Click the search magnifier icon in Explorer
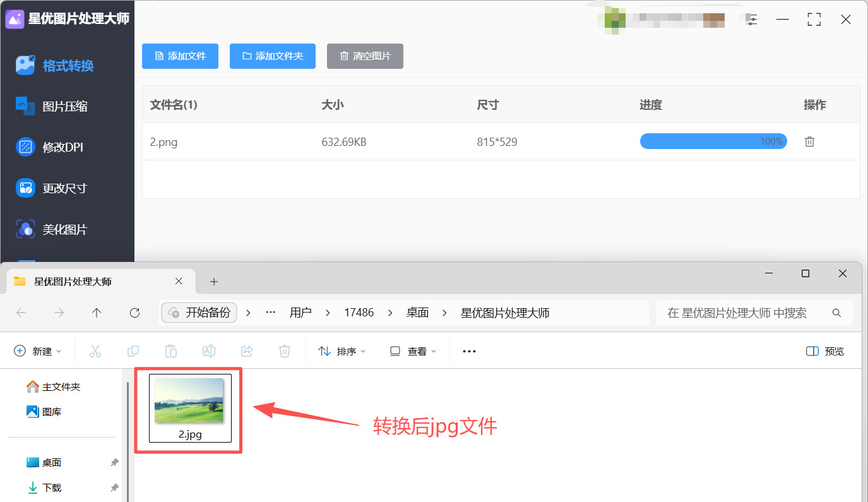 tap(836, 313)
